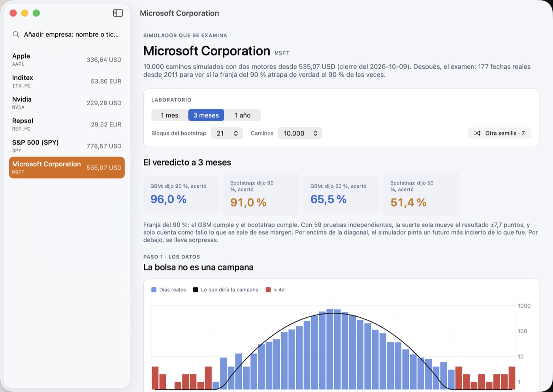The width and height of the screenshot is (553, 392).
Task: Click the 'La bolsa no es una campana' heading
Action: point(198,268)
